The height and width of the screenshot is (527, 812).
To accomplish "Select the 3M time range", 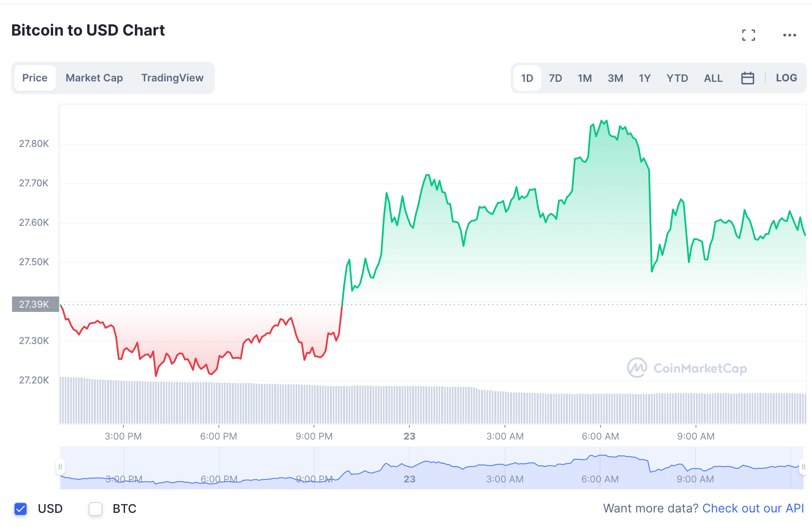I will (615, 78).
